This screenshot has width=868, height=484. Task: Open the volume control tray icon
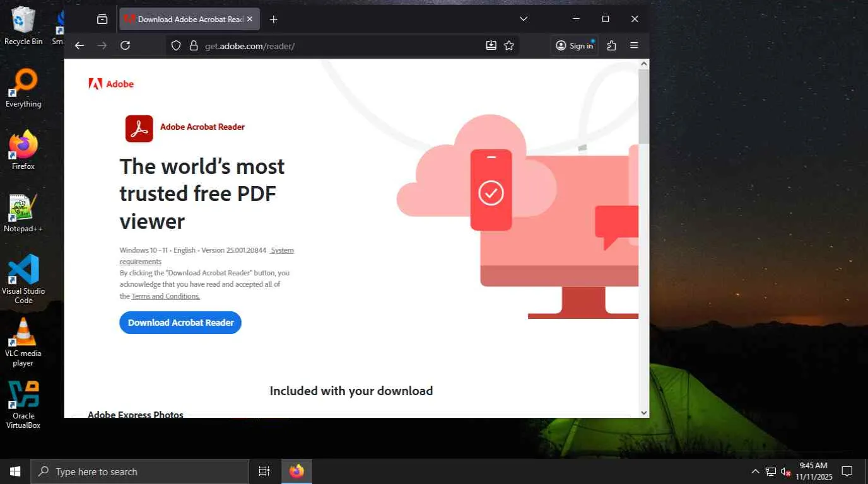(786, 471)
